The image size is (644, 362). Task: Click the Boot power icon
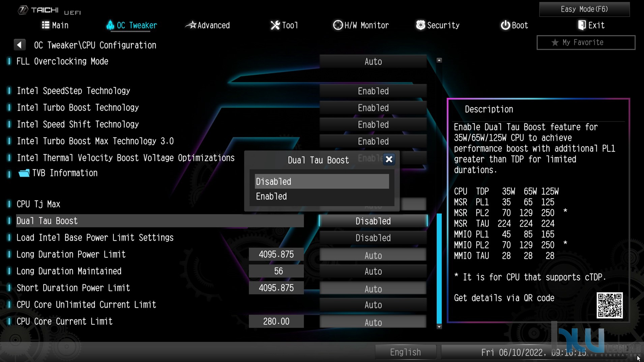click(x=505, y=25)
